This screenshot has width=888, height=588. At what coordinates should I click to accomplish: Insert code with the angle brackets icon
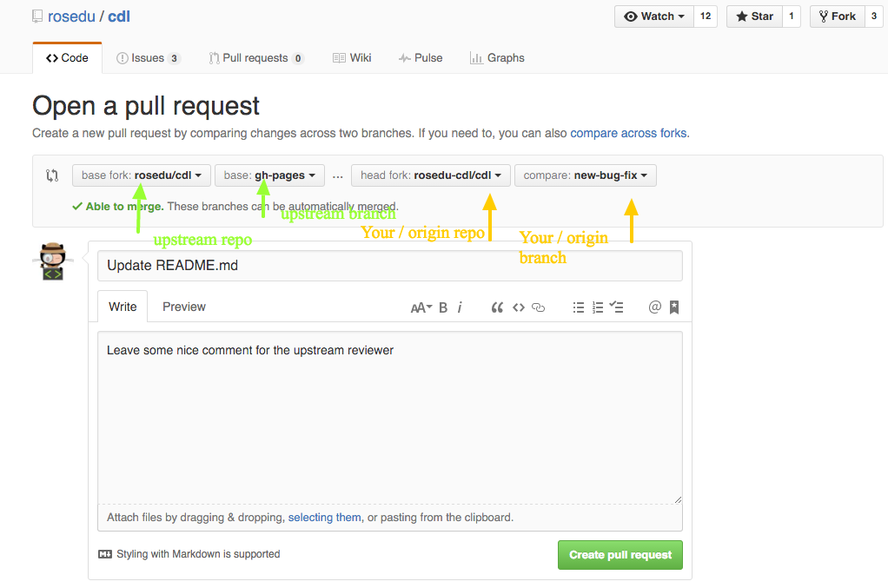519,307
